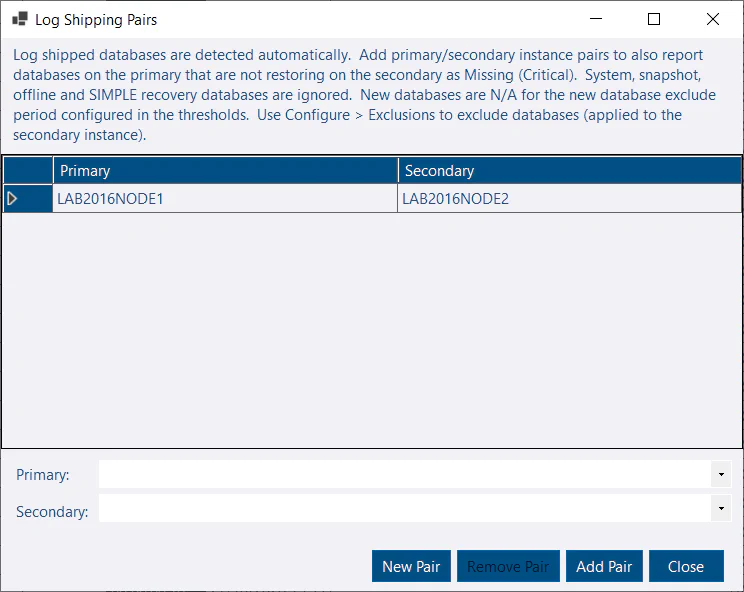This screenshot has width=744, height=592.
Task: Select the LAB2016NODE2 secondary cell
Action: [569, 198]
